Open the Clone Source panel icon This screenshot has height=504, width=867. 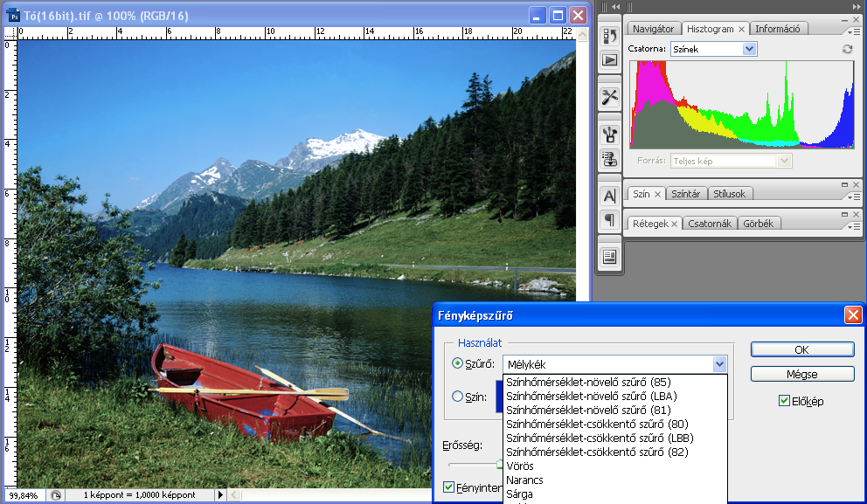(610, 159)
